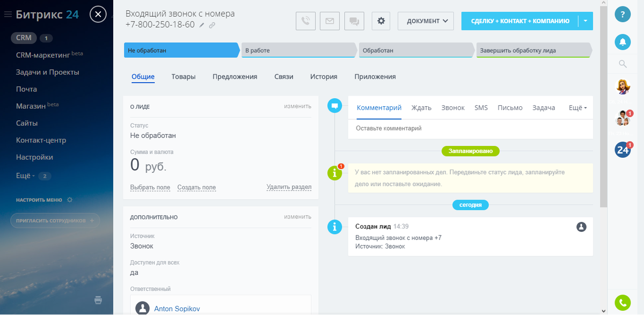The height and width of the screenshot is (315, 644).
Task: Open Задачи и Проекты menu item
Action: click(x=48, y=72)
